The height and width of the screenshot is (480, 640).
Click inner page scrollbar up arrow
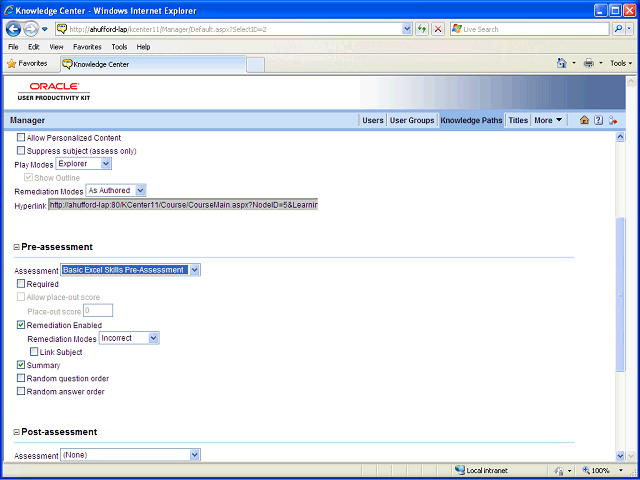[620, 137]
